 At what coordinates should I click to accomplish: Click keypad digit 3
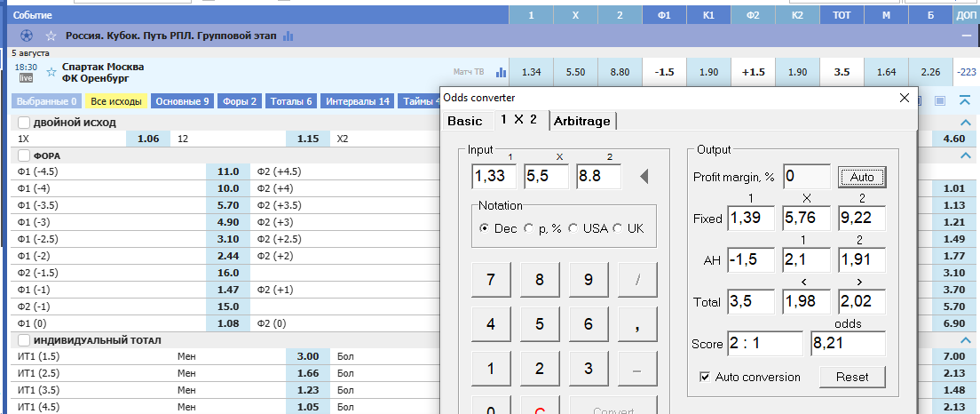pyautogui.click(x=589, y=369)
